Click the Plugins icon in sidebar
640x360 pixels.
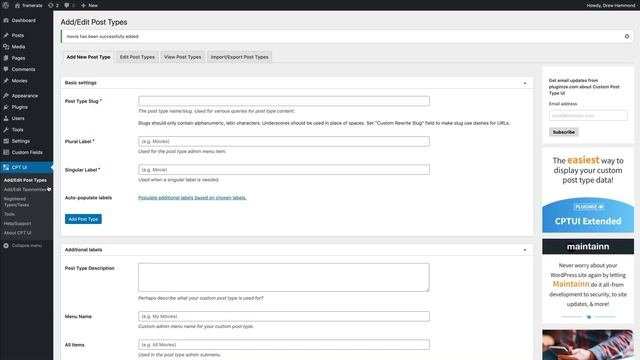tap(6, 107)
